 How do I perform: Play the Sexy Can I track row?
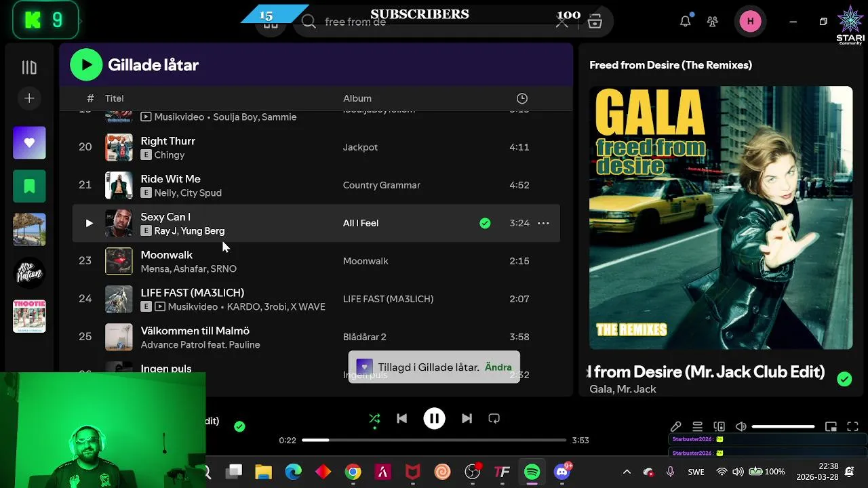click(89, 223)
